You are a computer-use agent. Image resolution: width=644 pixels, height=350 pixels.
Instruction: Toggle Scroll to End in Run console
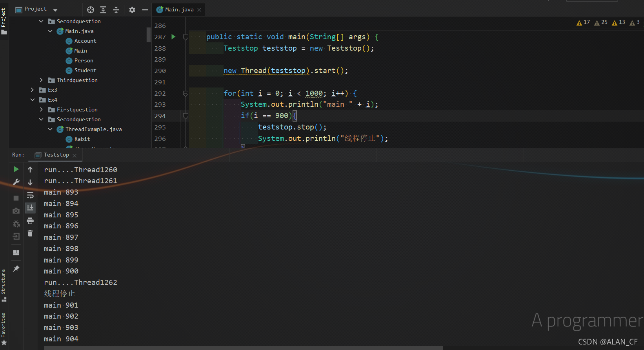click(x=30, y=208)
